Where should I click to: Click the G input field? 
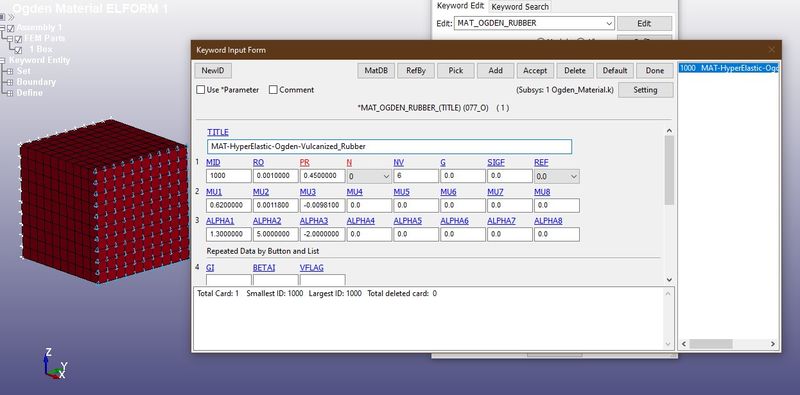[x=463, y=176]
